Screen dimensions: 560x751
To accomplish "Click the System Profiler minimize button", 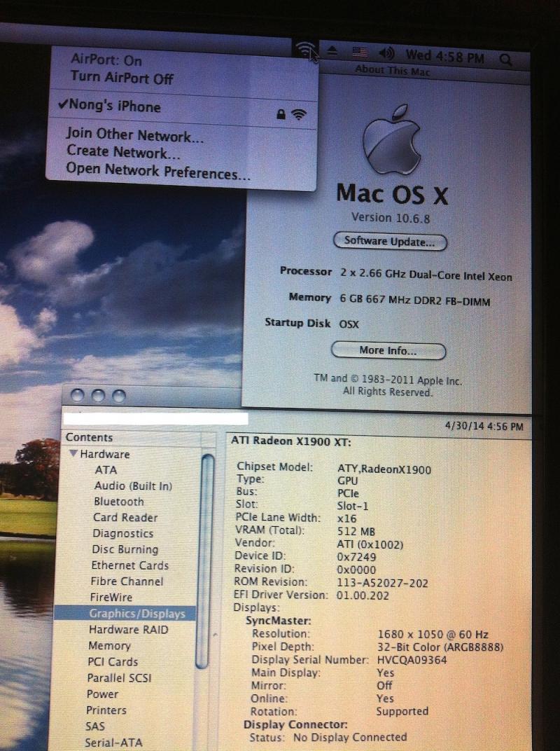I will coord(97,396).
